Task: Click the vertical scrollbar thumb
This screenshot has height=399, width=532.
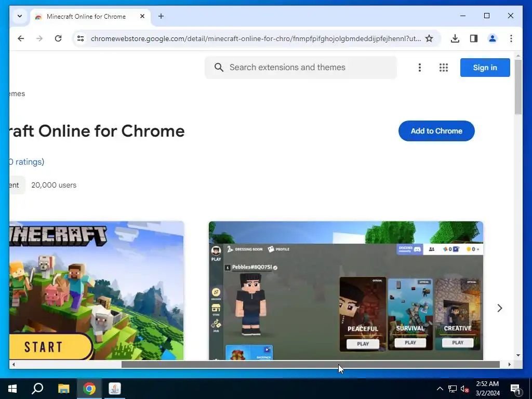Action: [518, 87]
